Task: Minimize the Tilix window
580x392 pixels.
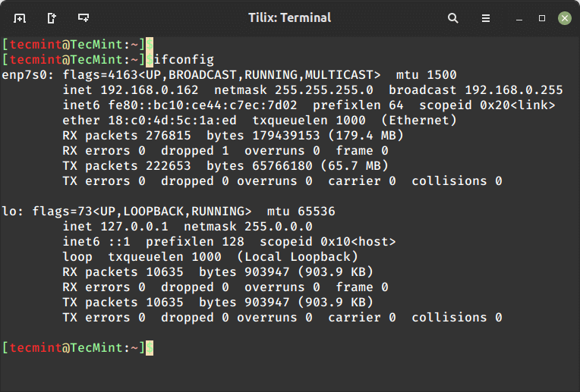Action: [519, 20]
